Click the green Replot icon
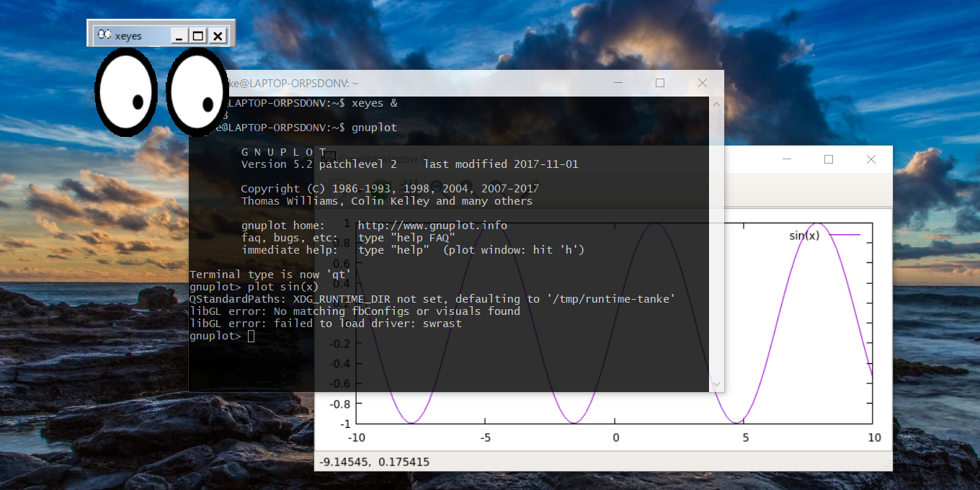Screen dimensions: 980x490 coord(380,189)
